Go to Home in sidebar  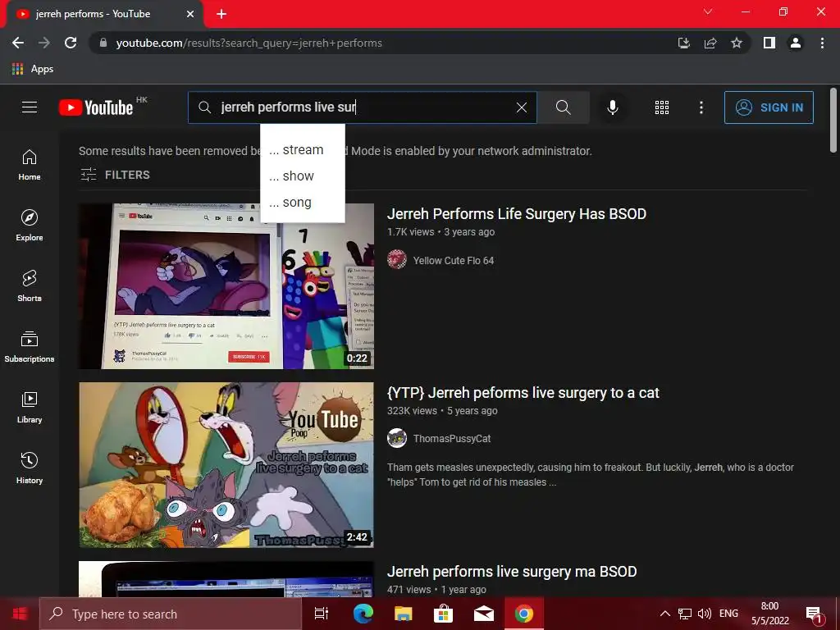pyautogui.click(x=30, y=165)
